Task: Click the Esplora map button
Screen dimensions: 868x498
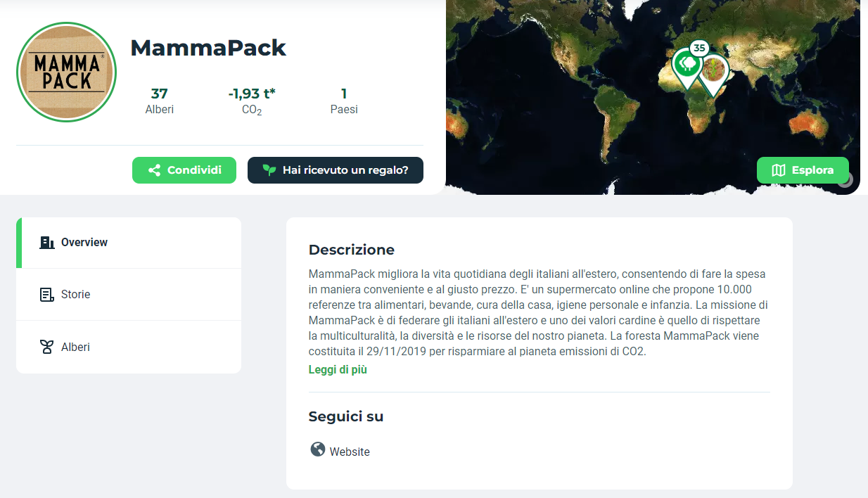Action: point(803,170)
